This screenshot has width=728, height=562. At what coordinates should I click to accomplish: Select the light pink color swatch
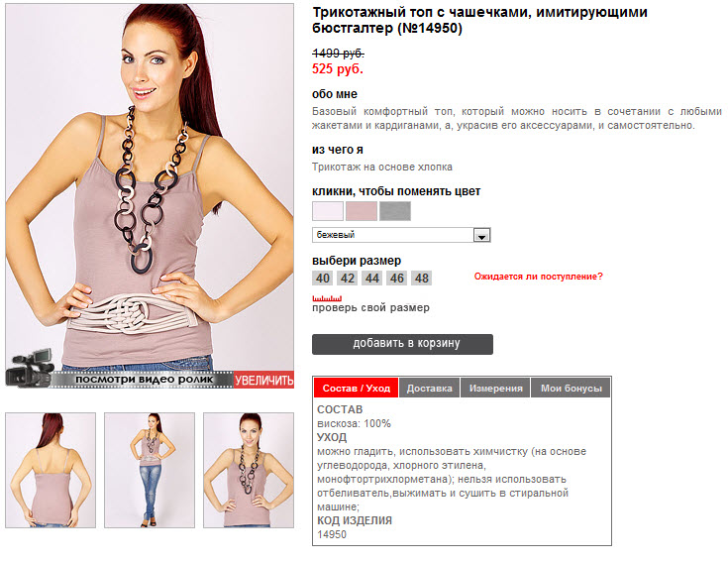[x=328, y=211]
